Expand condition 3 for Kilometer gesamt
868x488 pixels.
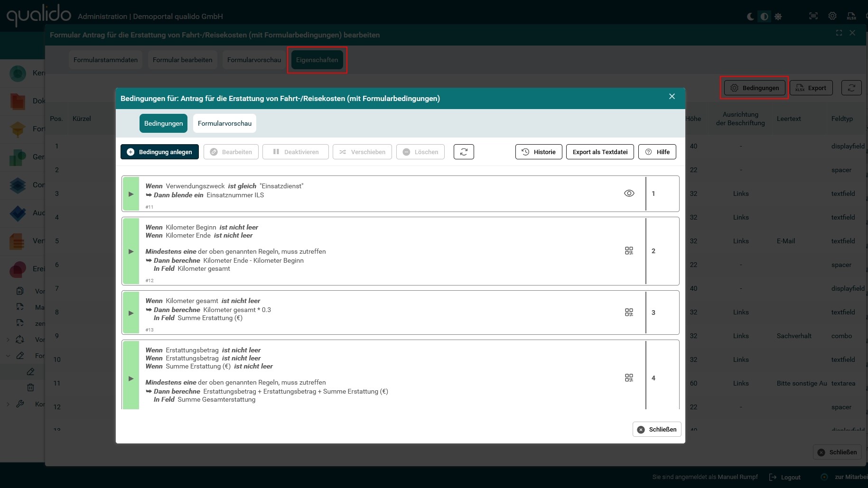pos(131,313)
